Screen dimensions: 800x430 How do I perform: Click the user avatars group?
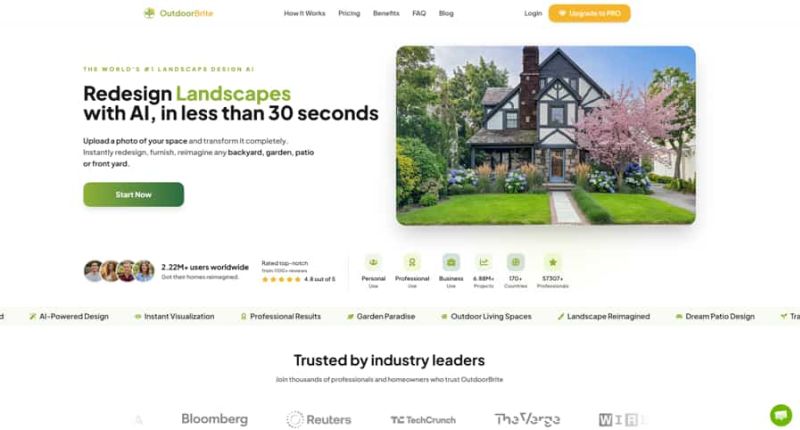coord(119,271)
